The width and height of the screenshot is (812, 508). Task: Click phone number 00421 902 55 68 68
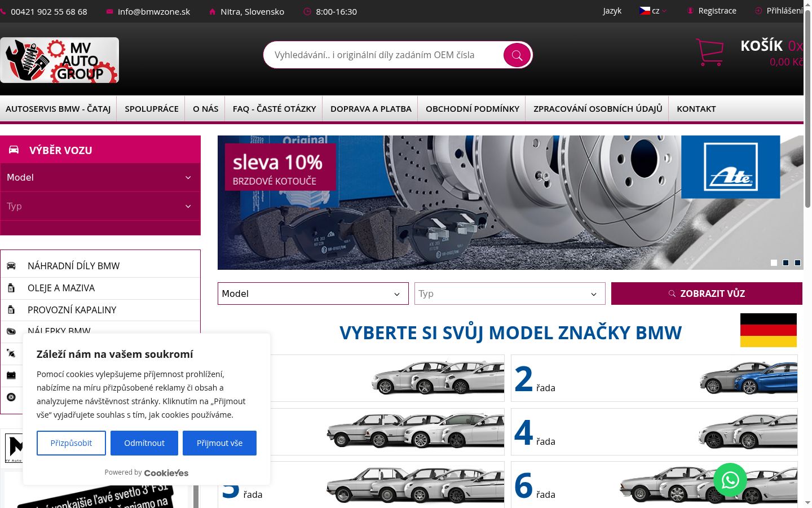coord(49,11)
